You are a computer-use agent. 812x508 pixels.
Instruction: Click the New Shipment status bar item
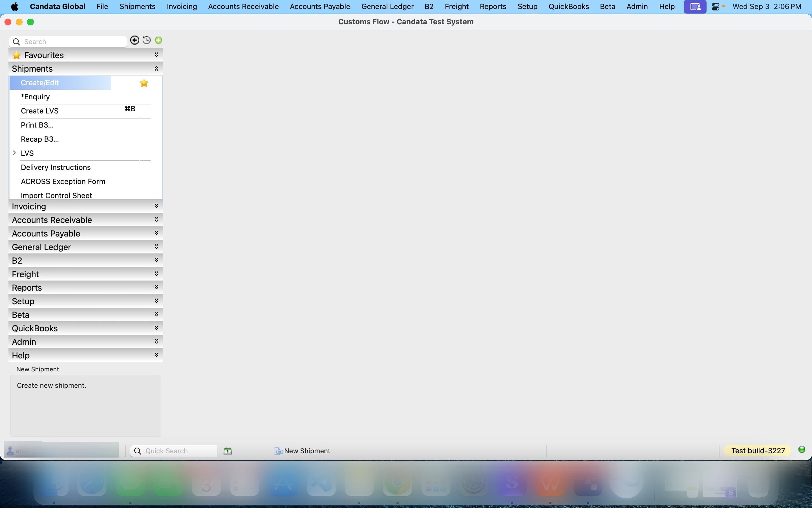click(302, 451)
